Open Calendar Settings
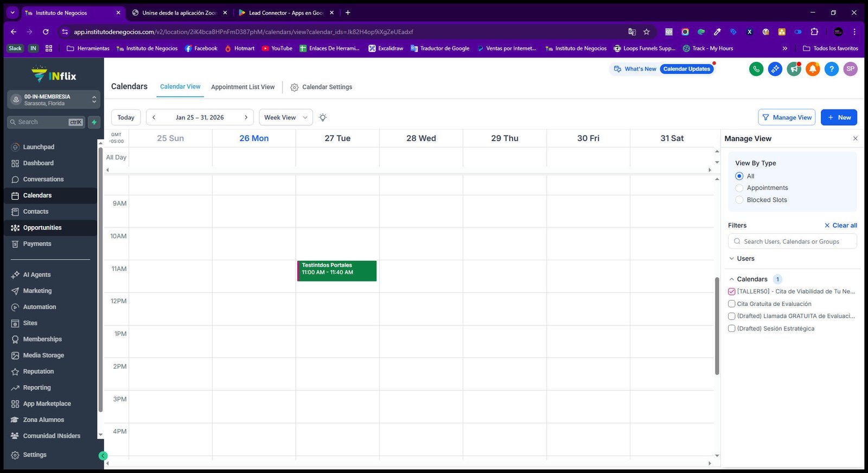This screenshot has width=868, height=473. click(321, 87)
